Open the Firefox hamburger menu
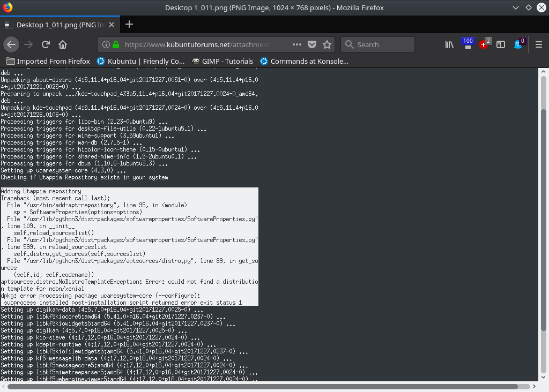The height and width of the screenshot is (392, 549). pos(539,44)
